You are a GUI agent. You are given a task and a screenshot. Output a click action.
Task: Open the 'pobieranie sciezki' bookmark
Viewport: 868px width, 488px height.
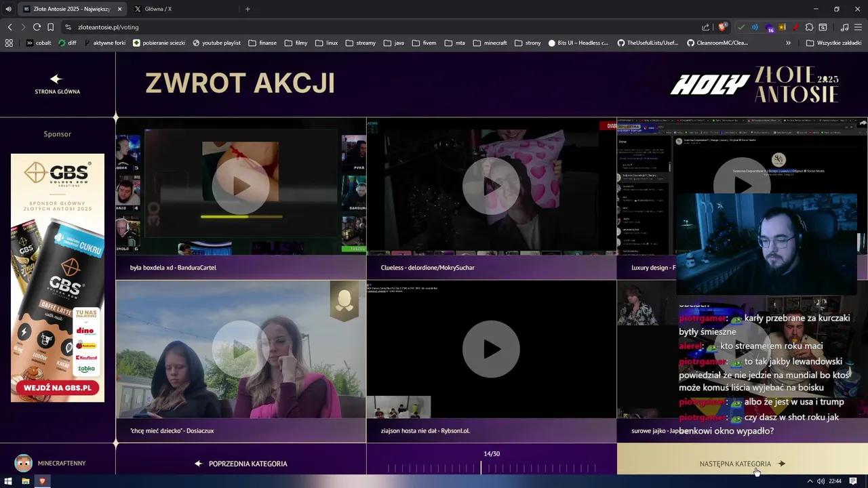[159, 43]
